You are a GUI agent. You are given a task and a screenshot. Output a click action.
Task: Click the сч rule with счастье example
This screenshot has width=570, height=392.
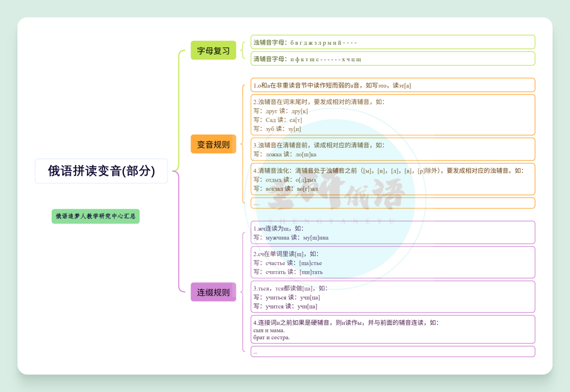pyautogui.click(x=393, y=262)
